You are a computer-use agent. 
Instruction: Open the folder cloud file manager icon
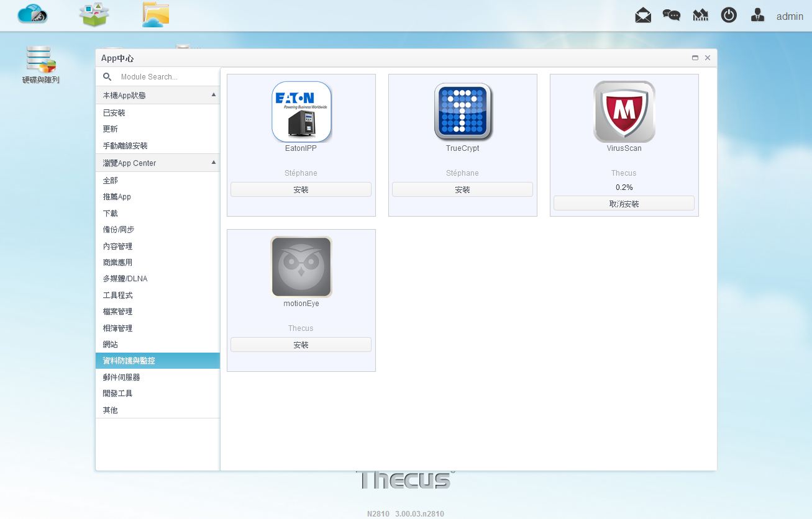coord(155,14)
